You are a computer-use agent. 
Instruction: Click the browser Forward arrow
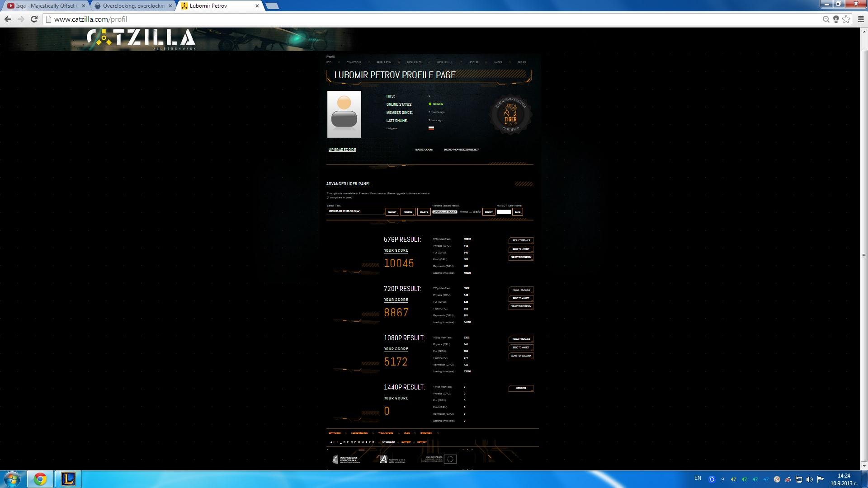click(21, 19)
